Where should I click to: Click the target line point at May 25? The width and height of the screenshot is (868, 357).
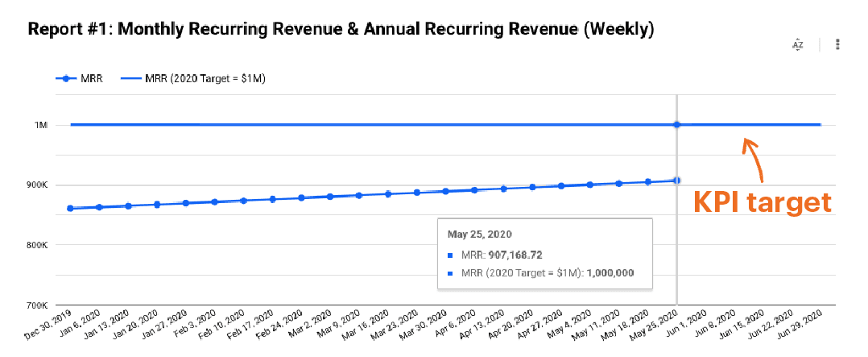[x=676, y=125]
